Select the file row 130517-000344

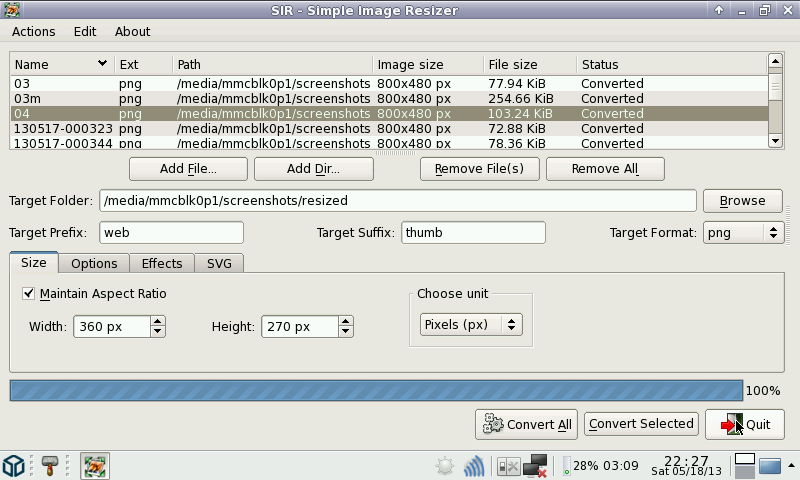click(x=389, y=143)
